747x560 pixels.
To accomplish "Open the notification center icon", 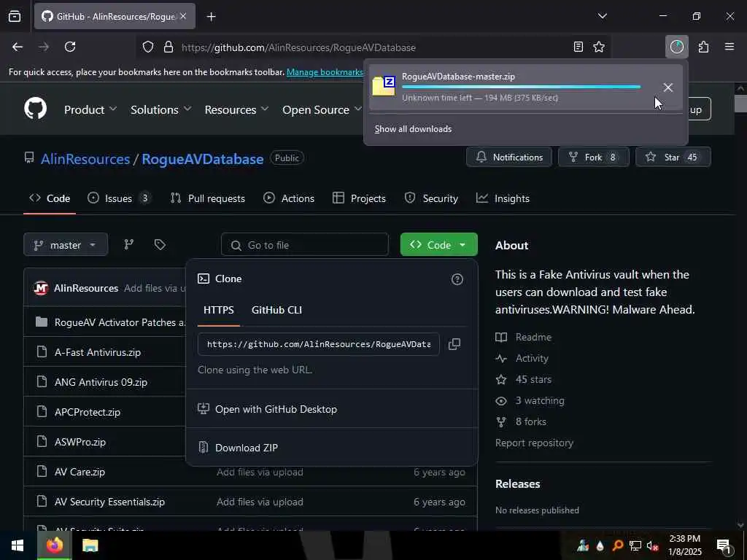I will (x=723, y=546).
